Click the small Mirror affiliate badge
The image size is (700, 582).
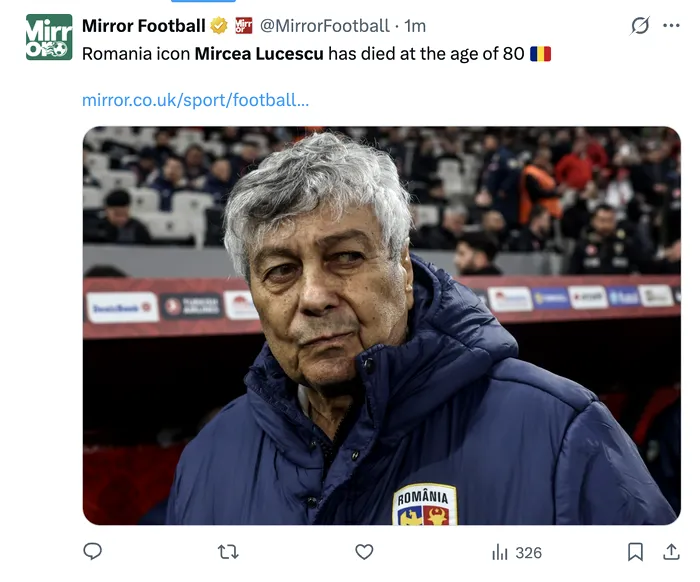[x=243, y=26]
